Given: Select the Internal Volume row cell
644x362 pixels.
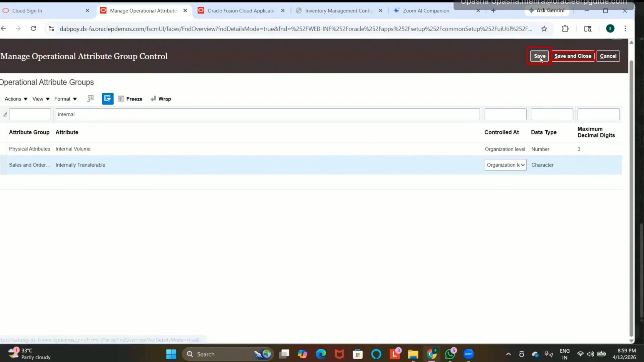Looking at the screenshot, I should pyautogui.click(x=73, y=149).
